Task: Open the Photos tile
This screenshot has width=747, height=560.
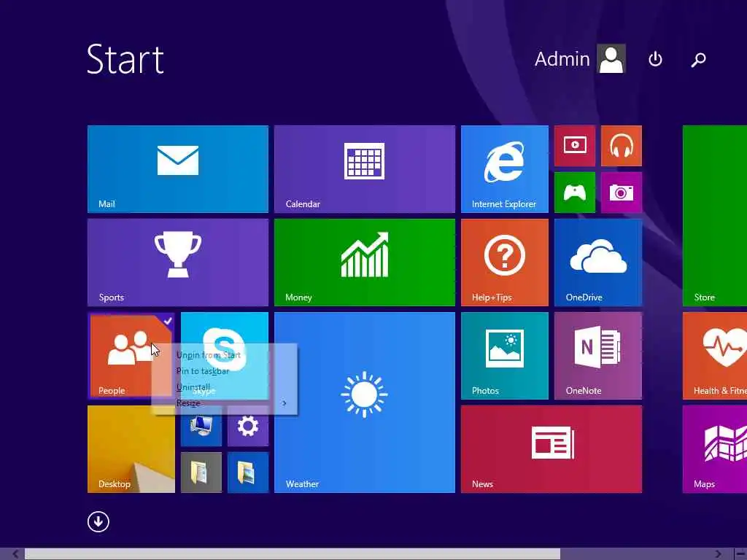Action: click(x=505, y=356)
